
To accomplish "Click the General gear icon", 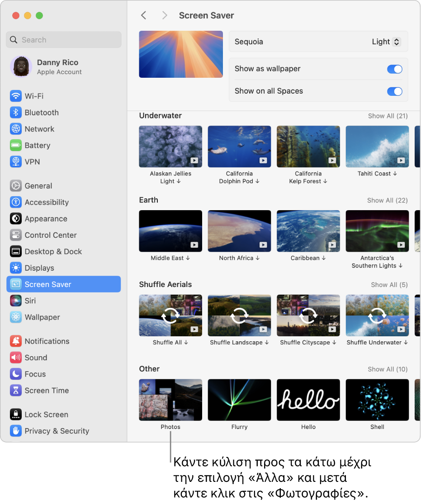I will coord(16,185).
